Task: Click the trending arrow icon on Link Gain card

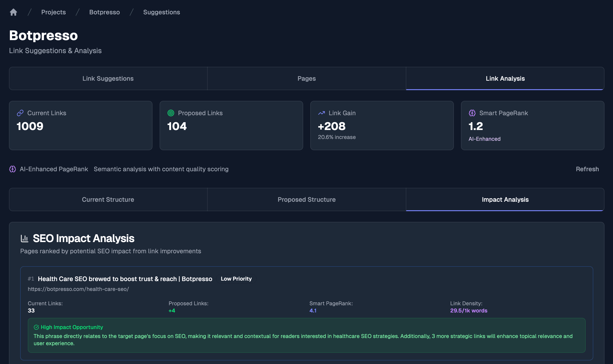Action: [x=322, y=113]
